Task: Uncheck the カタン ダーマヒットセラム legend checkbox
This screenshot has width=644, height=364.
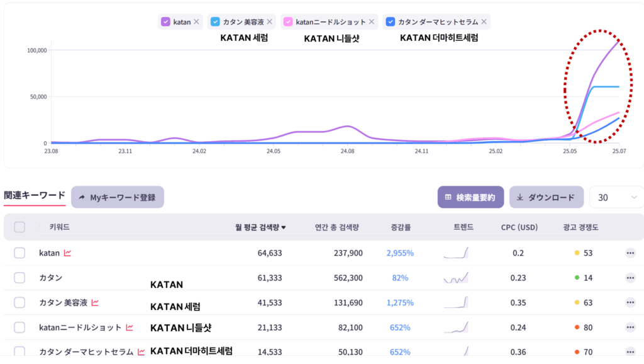Action: click(x=391, y=22)
